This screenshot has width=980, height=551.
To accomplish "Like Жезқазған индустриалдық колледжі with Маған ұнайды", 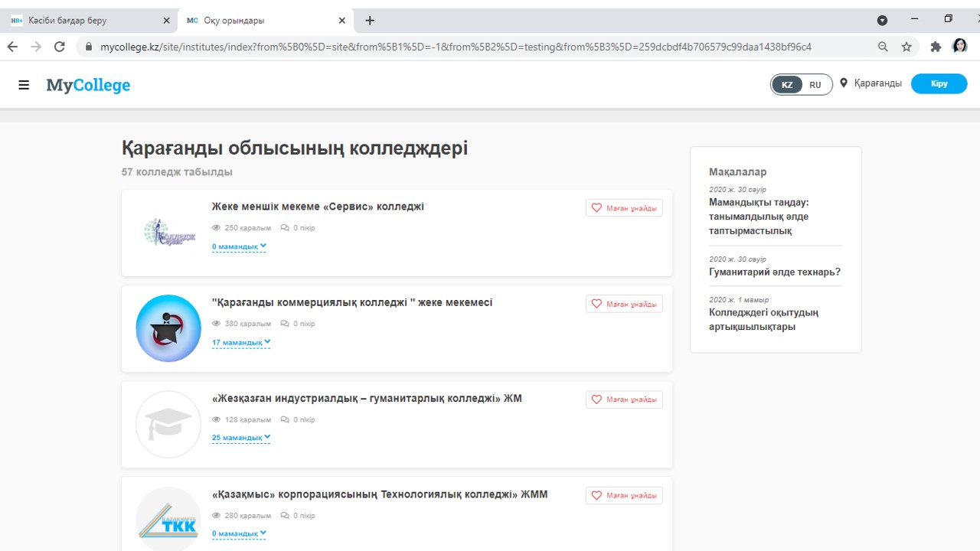I will (624, 399).
